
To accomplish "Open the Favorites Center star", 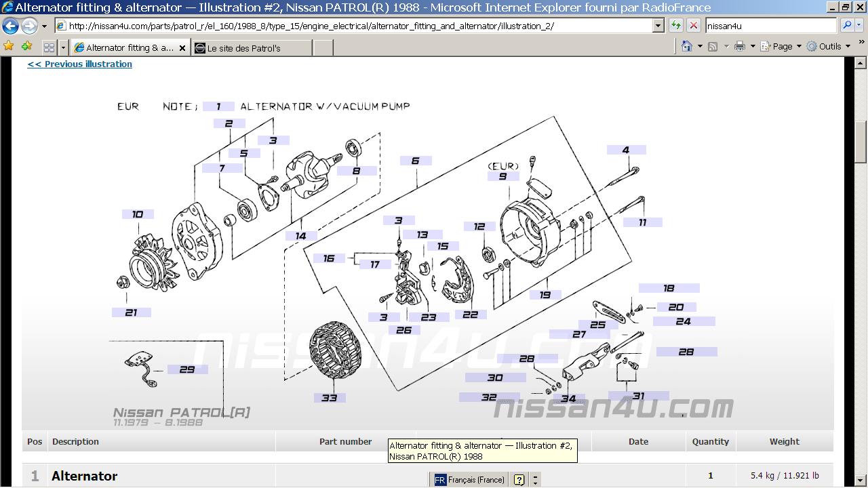I will (x=9, y=47).
